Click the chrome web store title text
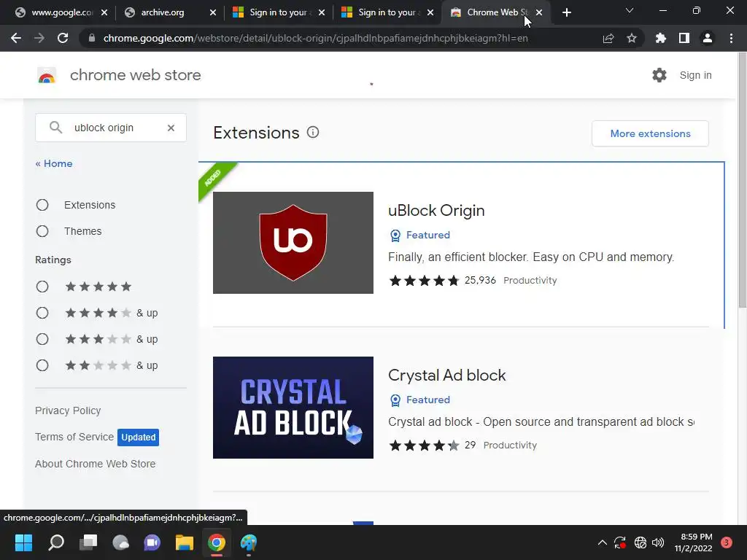Viewport: 747px width, 560px height. pyautogui.click(x=135, y=75)
